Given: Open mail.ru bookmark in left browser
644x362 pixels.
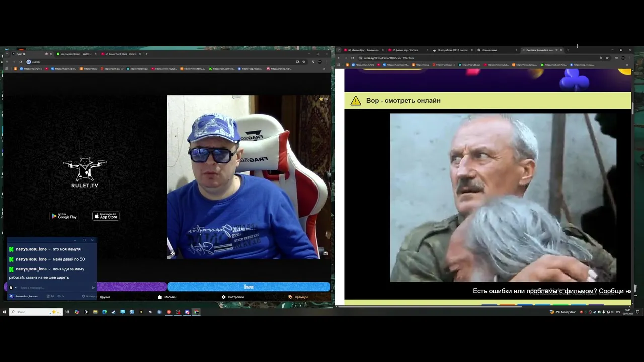Looking at the screenshot, I should click(31, 69).
